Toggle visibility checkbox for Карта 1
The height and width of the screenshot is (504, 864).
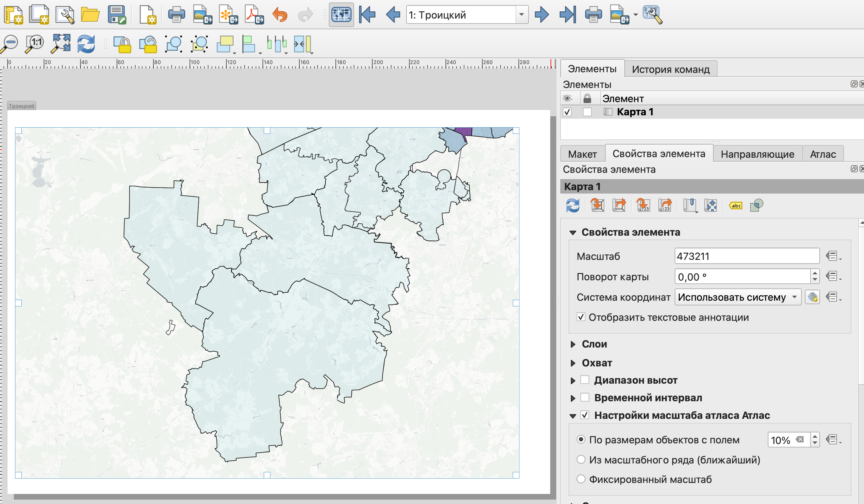(x=568, y=112)
